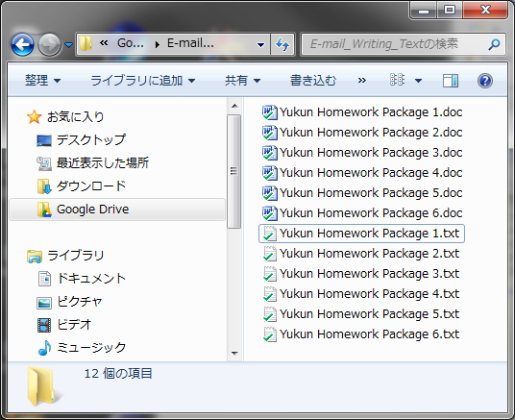The width and height of the screenshot is (515, 420).
Task: Click the E-mail_Writing_Text search field
Action: pos(398,44)
